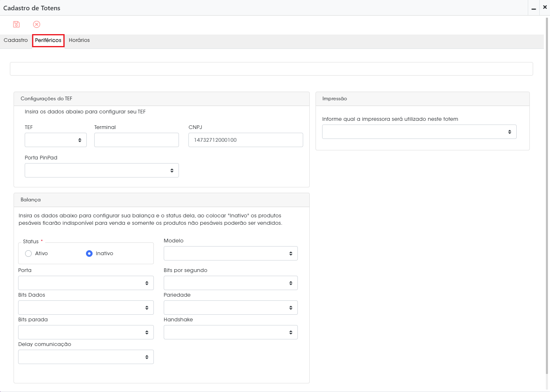Open the Horários tab

tap(79, 40)
